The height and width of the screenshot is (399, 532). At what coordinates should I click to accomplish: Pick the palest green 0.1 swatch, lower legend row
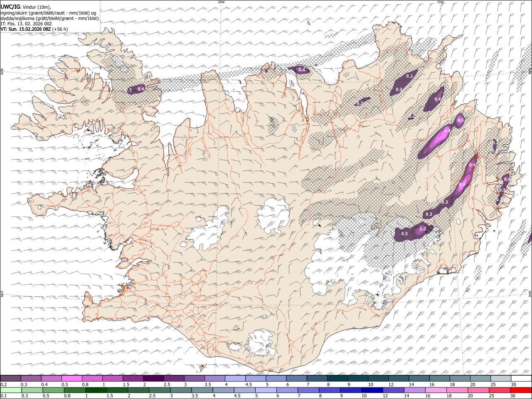tap(11, 390)
